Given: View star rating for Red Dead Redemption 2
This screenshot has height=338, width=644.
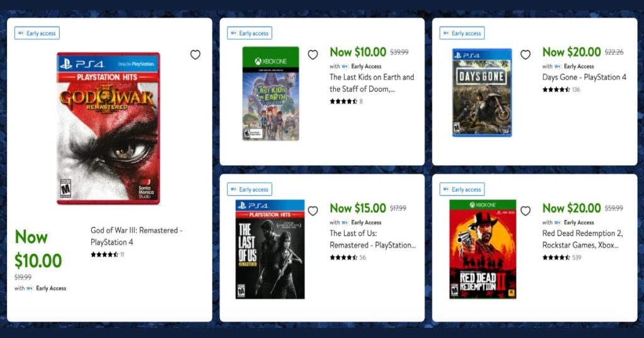Looking at the screenshot, I should (x=556, y=258).
